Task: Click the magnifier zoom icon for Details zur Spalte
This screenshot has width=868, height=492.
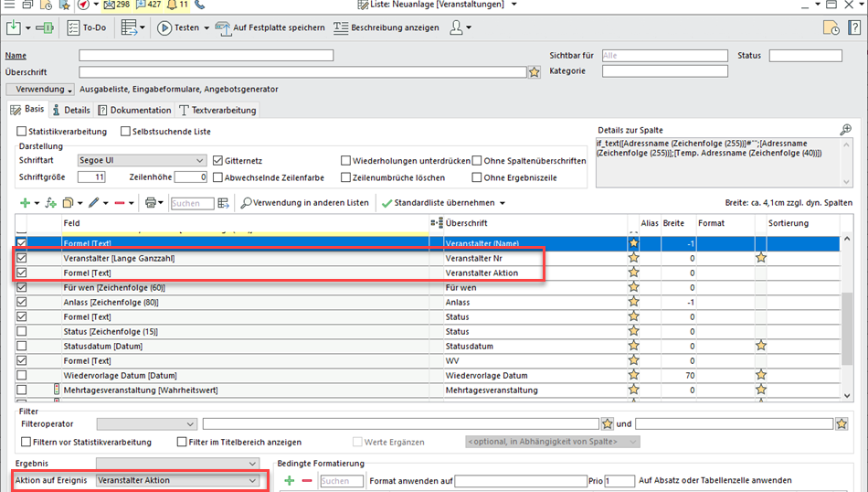Action: click(x=845, y=131)
